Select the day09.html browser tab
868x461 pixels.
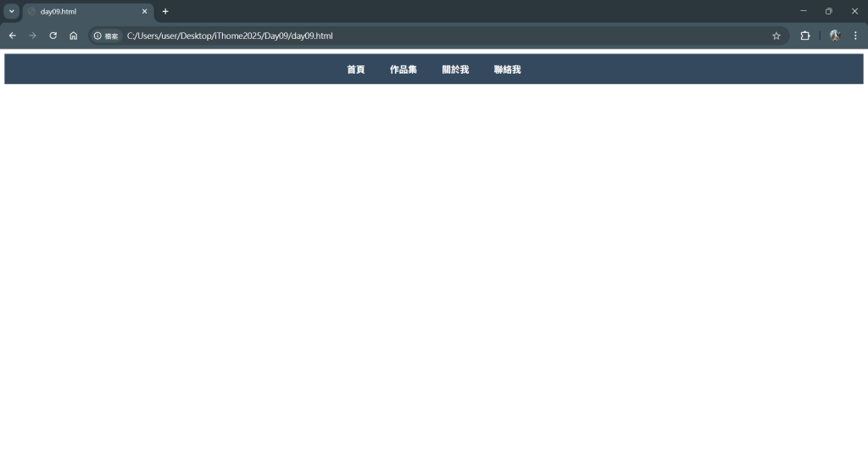(88, 12)
